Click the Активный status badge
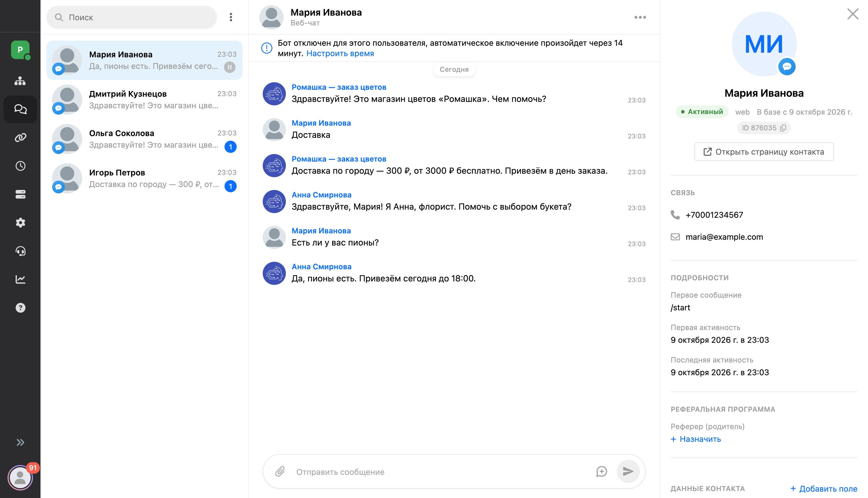Image resolution: width=868 pixels, height=498 pixels. 702,112
